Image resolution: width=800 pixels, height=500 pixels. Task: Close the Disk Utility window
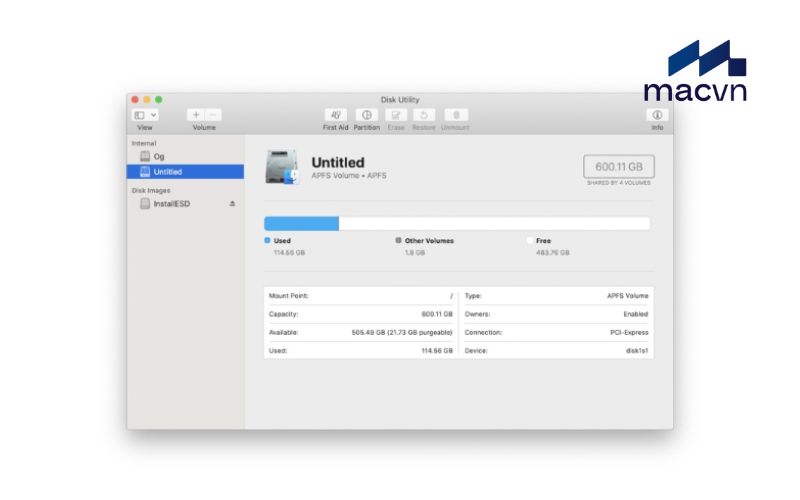click(x=135, y=99)
